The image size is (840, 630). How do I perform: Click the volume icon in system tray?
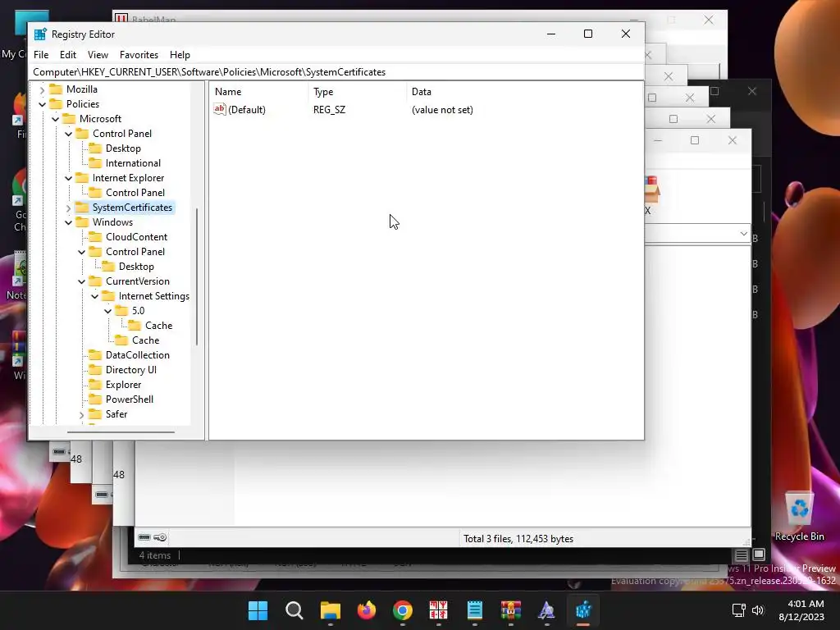pos(757,610)
